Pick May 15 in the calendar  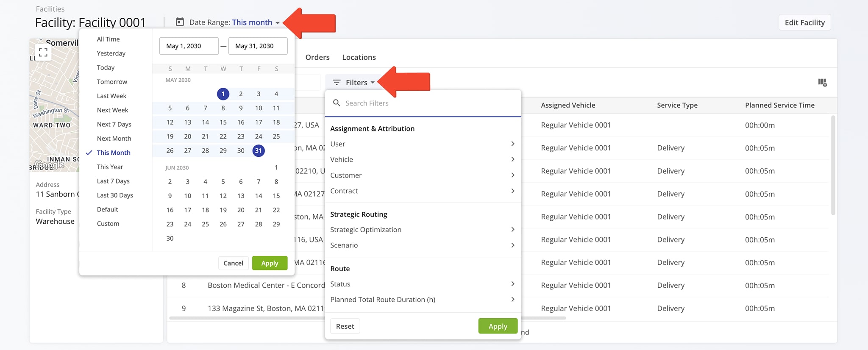click(223, 122)
